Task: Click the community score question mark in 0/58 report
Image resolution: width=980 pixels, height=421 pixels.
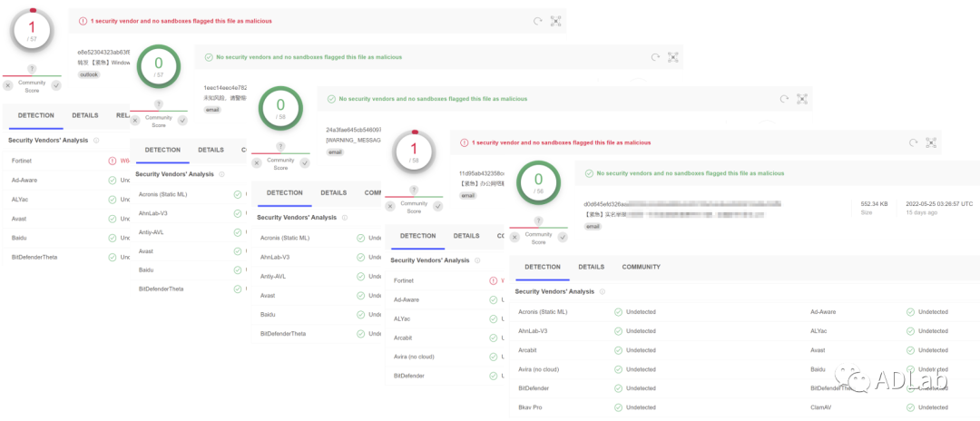Action: pyautogui.click(x=280, y=146)
